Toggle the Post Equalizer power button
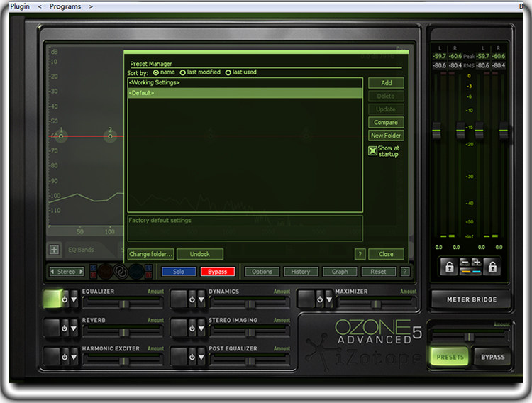The height and width of the screenshot is (403, 532). click(x=192, y=357)
